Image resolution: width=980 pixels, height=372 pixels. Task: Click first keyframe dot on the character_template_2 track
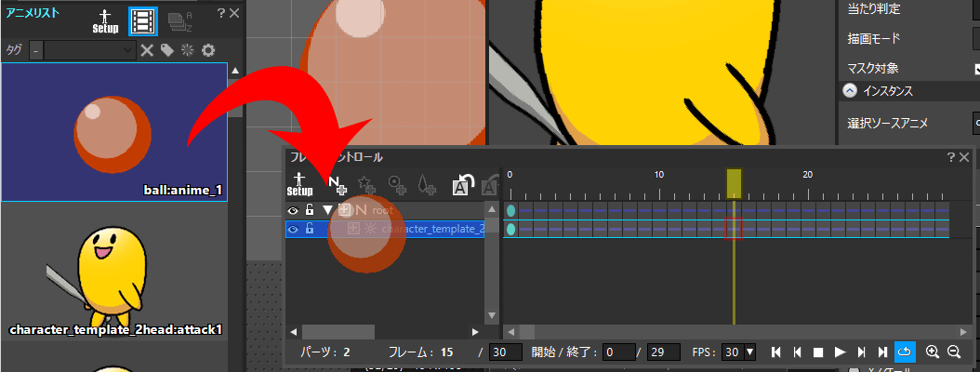pos(510,230)
